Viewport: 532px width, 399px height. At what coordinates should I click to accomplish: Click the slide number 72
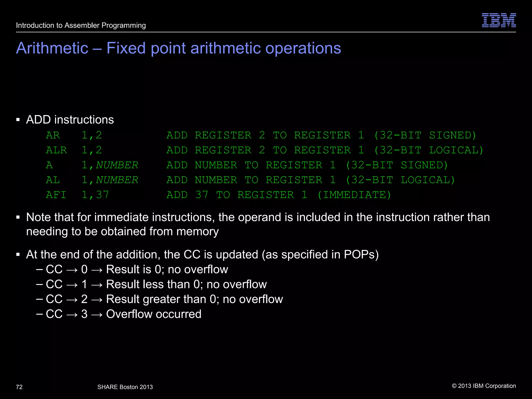tap(19, 387)
